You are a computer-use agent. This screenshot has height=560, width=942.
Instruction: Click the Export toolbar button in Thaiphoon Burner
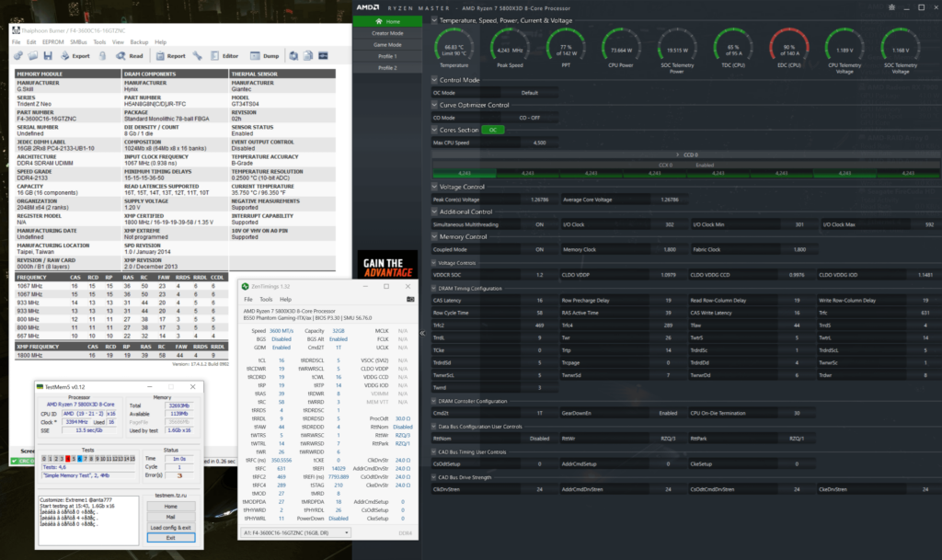tap(75, 56)
